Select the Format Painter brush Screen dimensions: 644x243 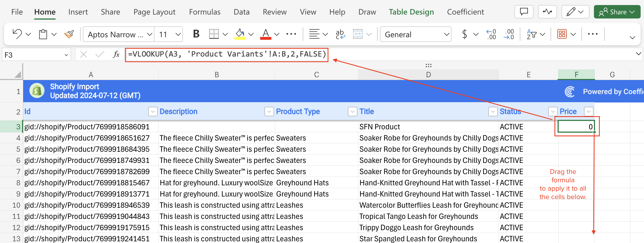(x=69, y=34)
